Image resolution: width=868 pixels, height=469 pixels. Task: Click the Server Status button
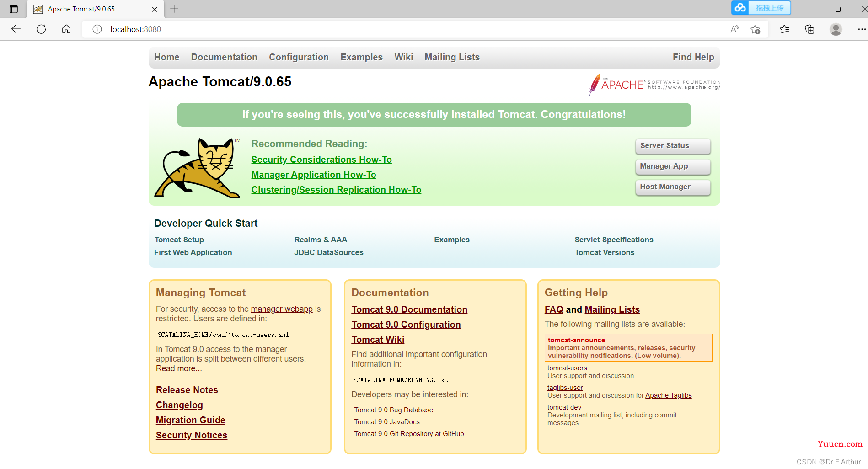pyautogui.click(x=673, y=146)
